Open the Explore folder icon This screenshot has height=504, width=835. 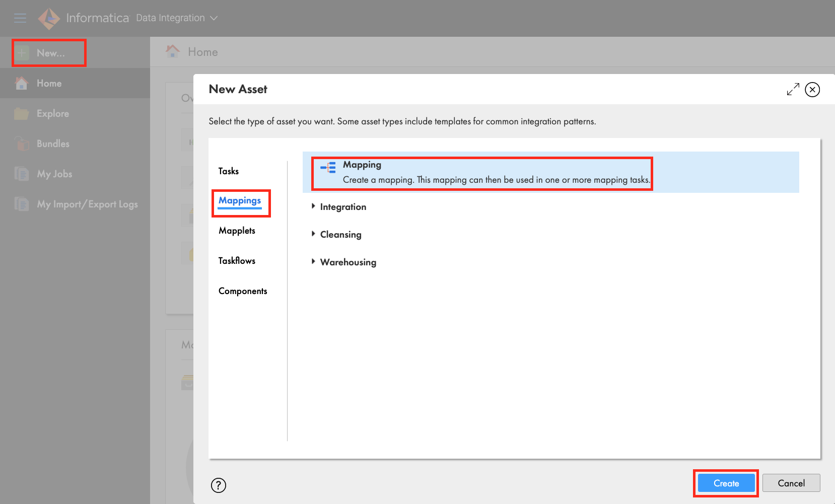coord(21,114)
